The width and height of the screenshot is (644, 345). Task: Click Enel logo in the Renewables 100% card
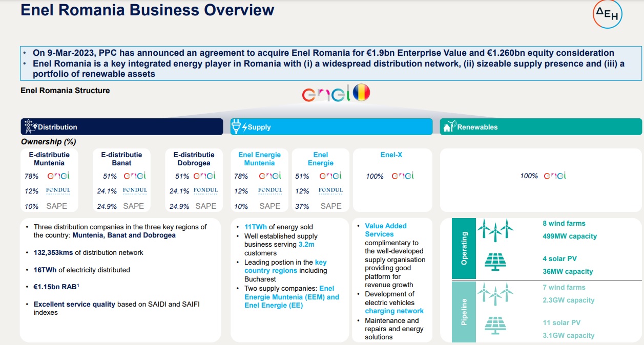click(555, 176)
